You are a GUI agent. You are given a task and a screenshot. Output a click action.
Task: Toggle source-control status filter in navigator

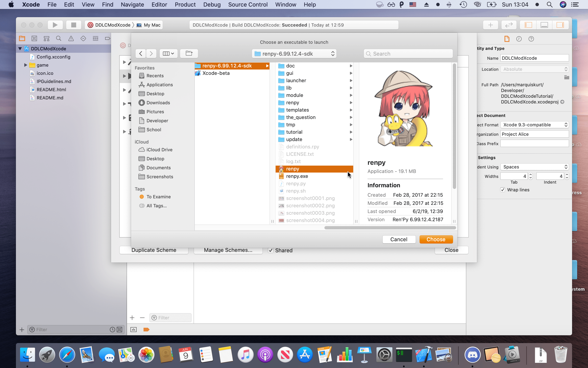[120, 330]
